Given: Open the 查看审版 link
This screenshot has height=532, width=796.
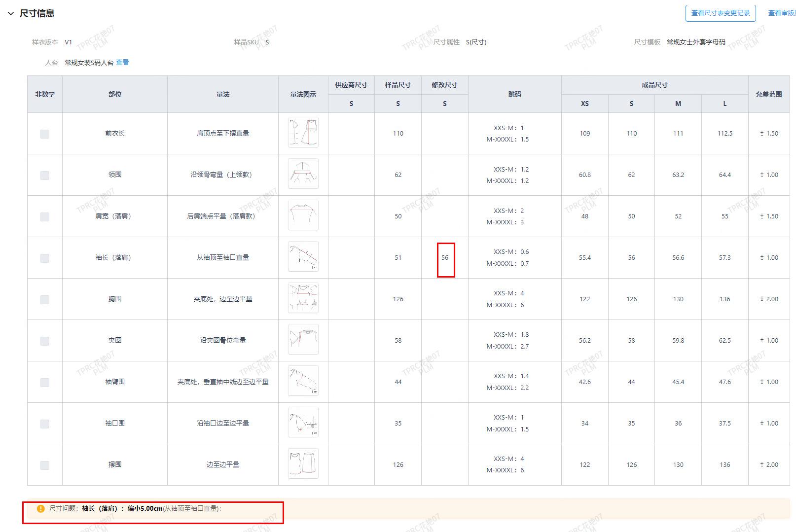Looking at the screenshot, I should [782, 13].
